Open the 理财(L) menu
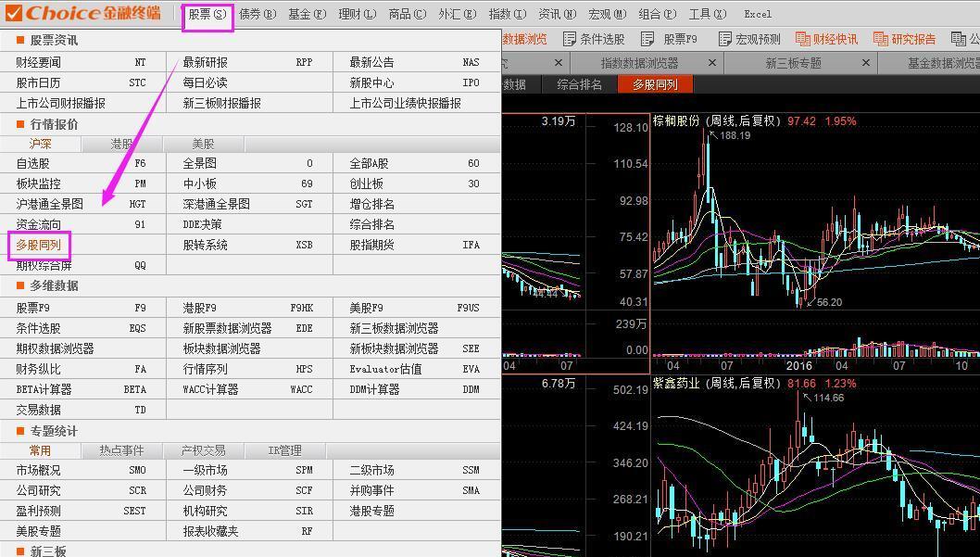 (357, 15)
